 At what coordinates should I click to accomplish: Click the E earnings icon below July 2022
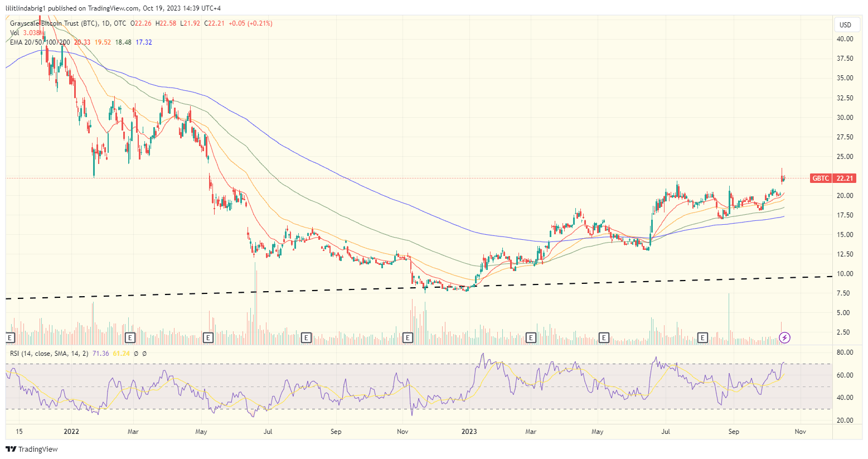pos(306,337)
